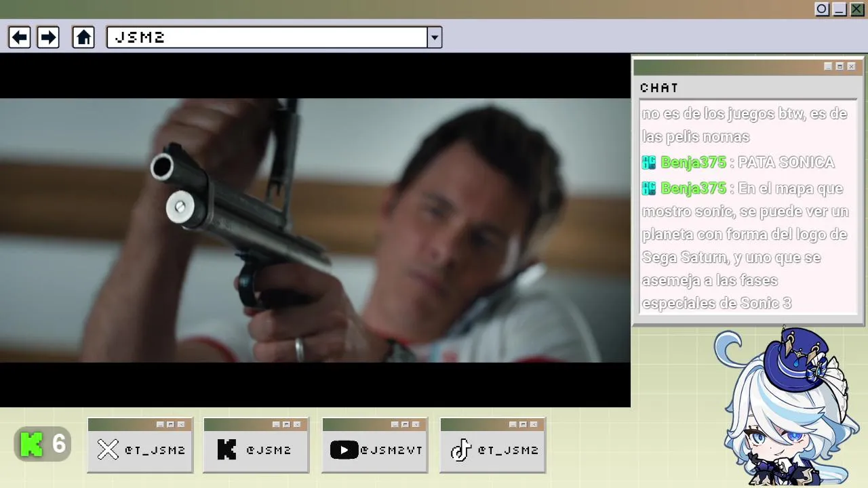Click chat text 'Sega Saturn, y uno que se'
The height and width of the screenshot is (488, 868).
point(732,258)
